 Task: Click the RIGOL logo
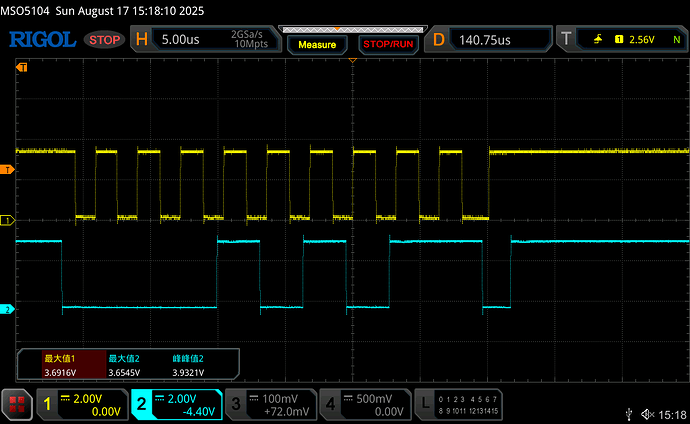(x=41, y=40)
